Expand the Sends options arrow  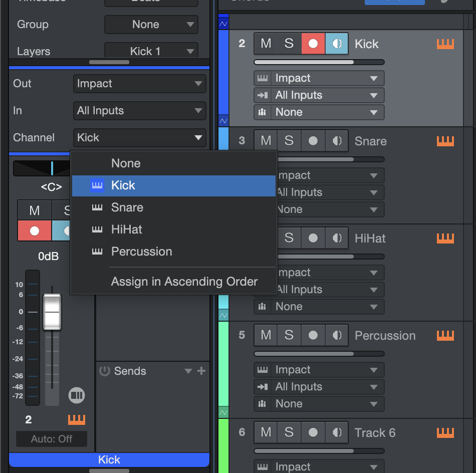pyautogui.click(x=188, y=371)
